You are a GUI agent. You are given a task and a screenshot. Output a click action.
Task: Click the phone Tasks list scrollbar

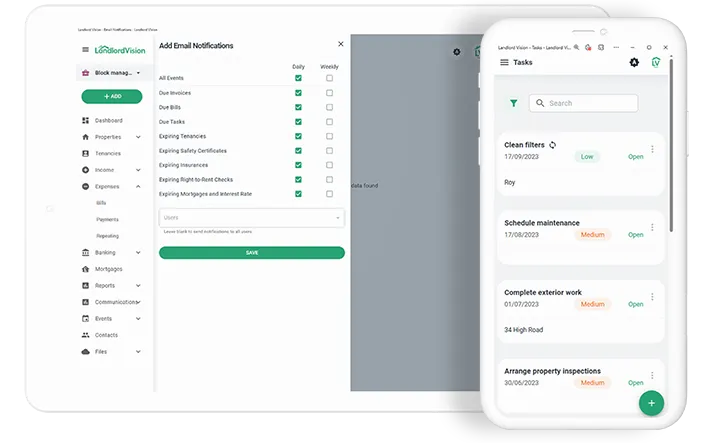click(x=671, y=144)
